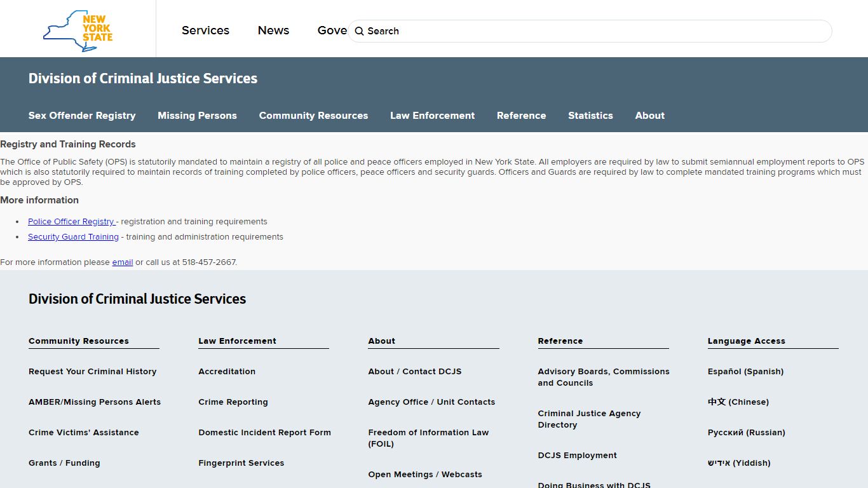Open Agency Office / Unit Contacts link
This screenshot has height=488, width=868.
coord(431,402)
